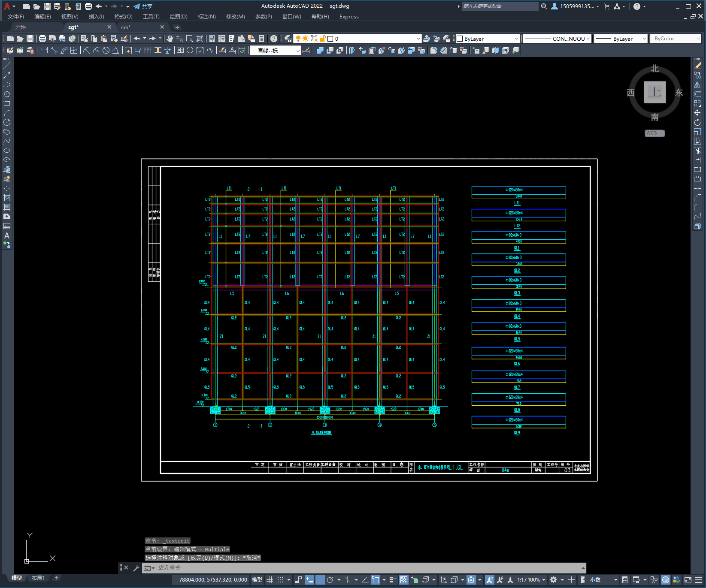Click the Help question mark in toolbar
Viewport: 706px width, 588px height.
(274, 39)
